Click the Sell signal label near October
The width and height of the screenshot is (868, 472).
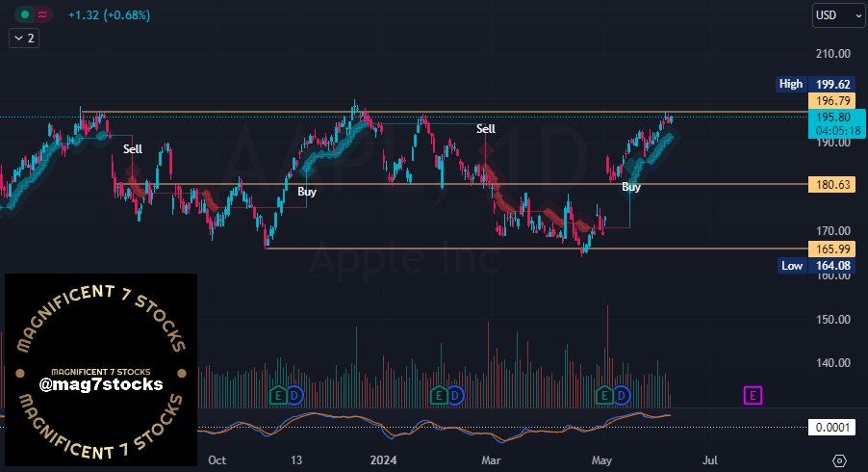tap(132, 149)
